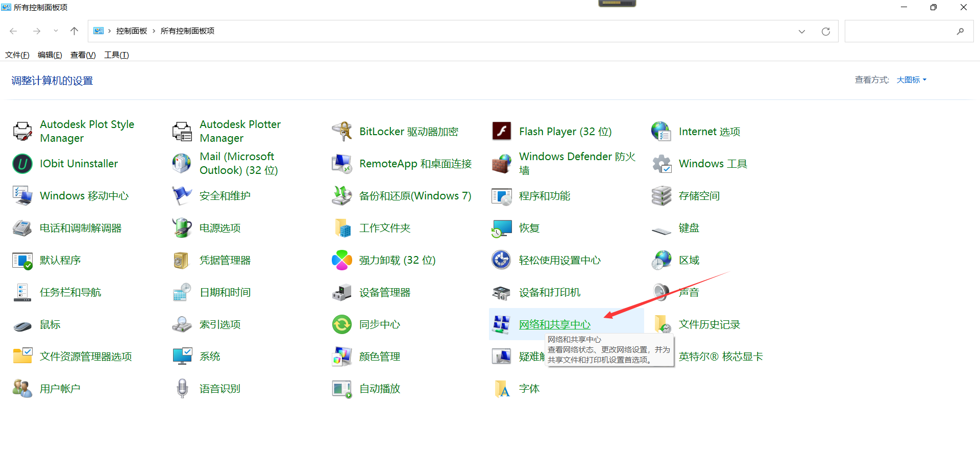Click the 同步中心 green icon
This screenshot has height=459, width=980.
[342, 324]
